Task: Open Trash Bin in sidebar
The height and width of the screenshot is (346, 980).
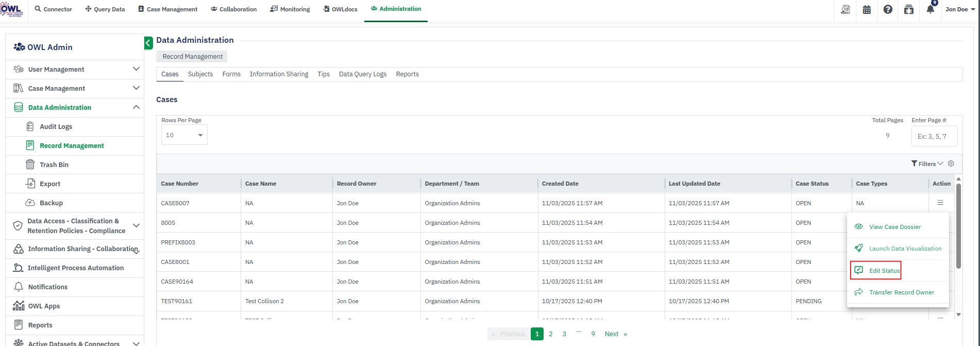Action: pyautogui.click(x=54, y=164)
